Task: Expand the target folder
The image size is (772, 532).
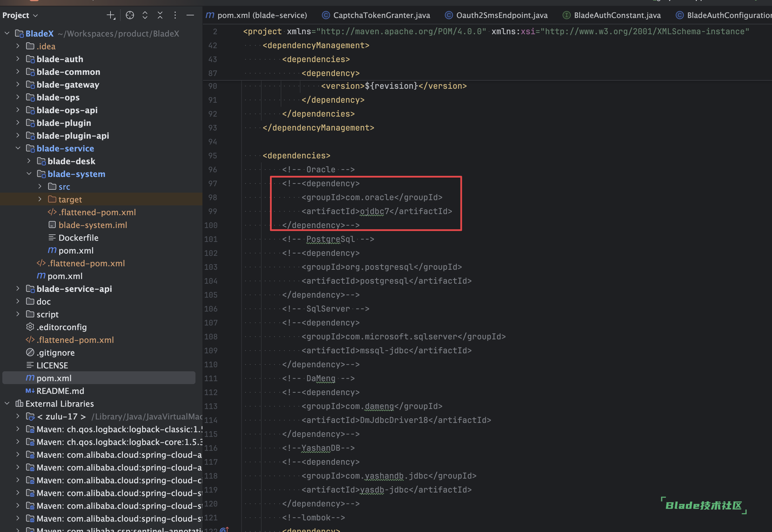Action: coord(40,199)
